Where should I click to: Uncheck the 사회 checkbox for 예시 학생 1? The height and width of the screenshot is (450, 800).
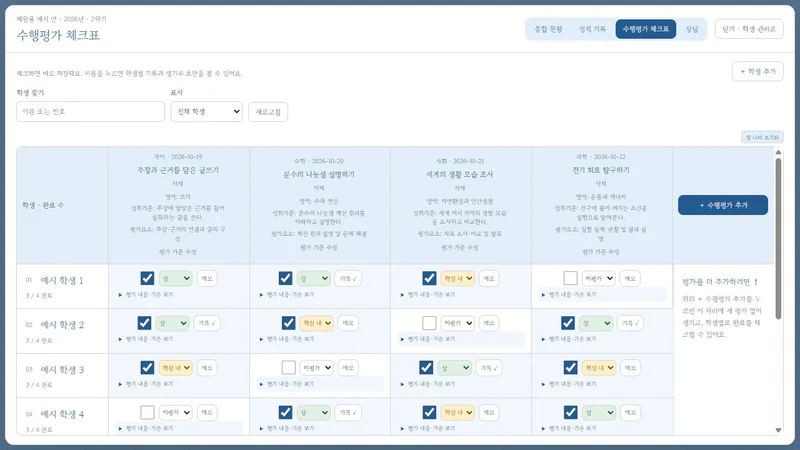tap(429, 278)
